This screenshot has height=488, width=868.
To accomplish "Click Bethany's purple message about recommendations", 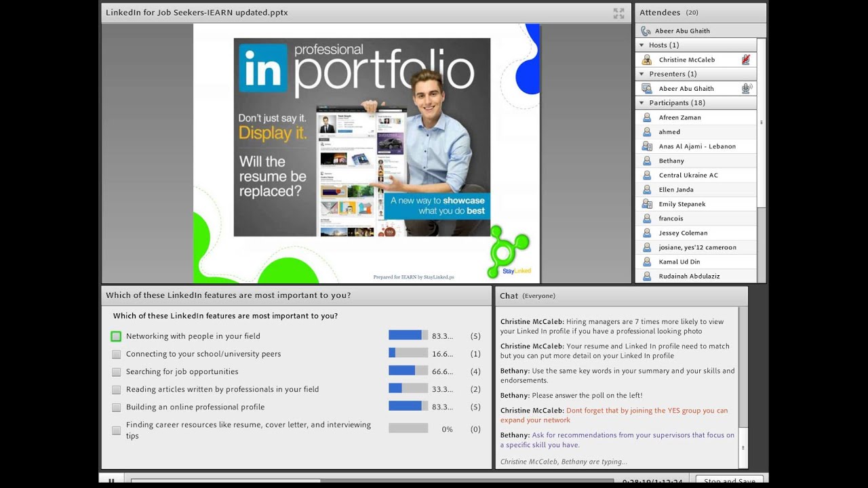I will coord(617,440).
